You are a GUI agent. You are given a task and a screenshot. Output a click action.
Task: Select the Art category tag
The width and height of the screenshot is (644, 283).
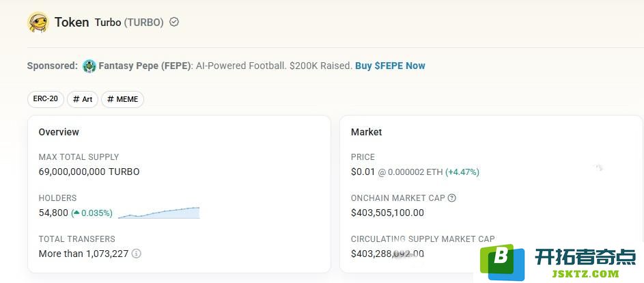coord(83,99)
